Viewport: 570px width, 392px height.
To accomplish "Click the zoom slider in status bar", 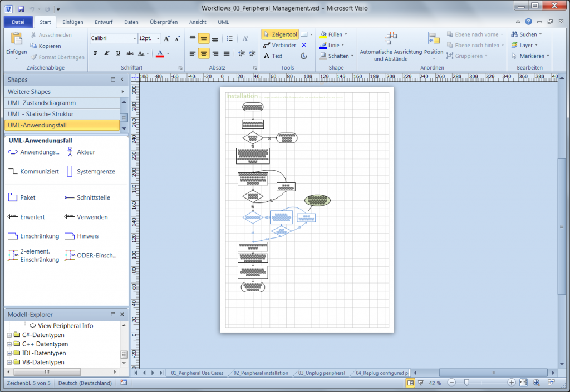I will tap(466, 383).
